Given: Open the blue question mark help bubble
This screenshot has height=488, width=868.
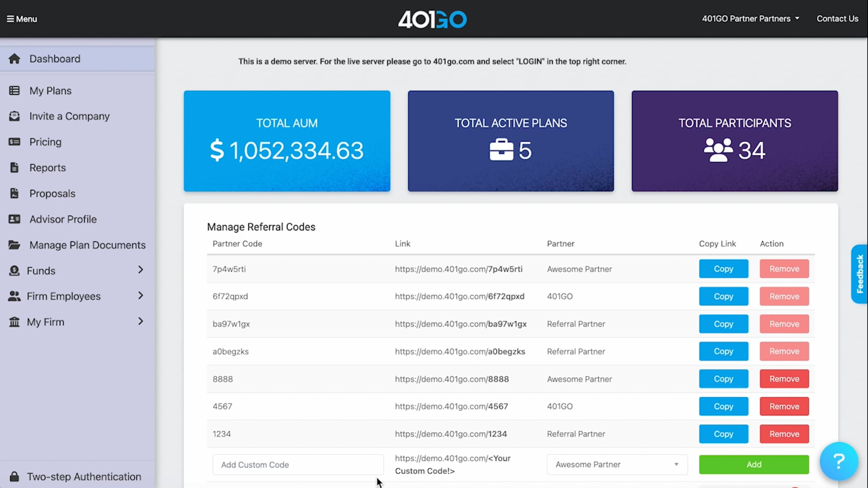Looking at the screenshot, I should [838, 461].
